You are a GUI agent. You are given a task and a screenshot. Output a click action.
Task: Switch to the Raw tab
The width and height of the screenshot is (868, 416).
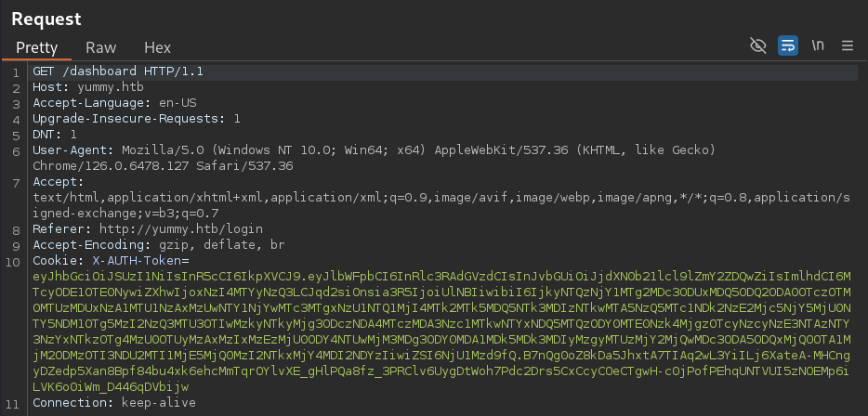100,47
